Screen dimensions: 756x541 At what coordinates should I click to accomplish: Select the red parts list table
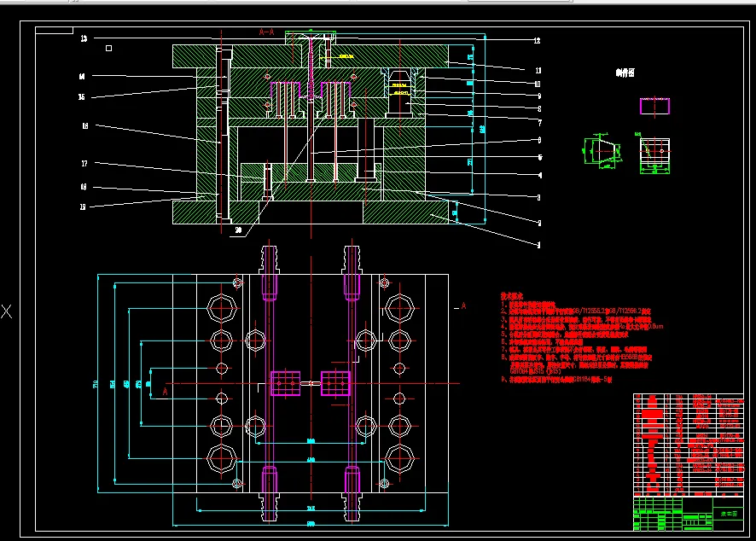(x=688, y=445)
